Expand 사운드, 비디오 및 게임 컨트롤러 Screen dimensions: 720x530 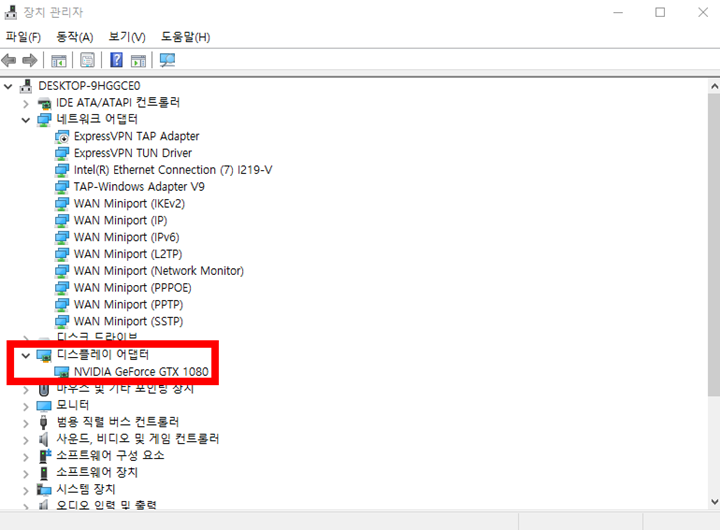click(x=26, y=439)
